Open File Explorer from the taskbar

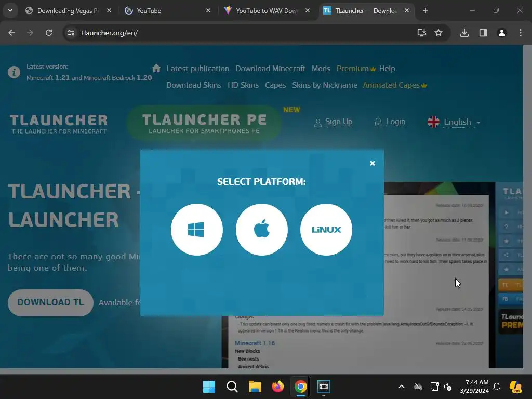[x=255, y=387]
